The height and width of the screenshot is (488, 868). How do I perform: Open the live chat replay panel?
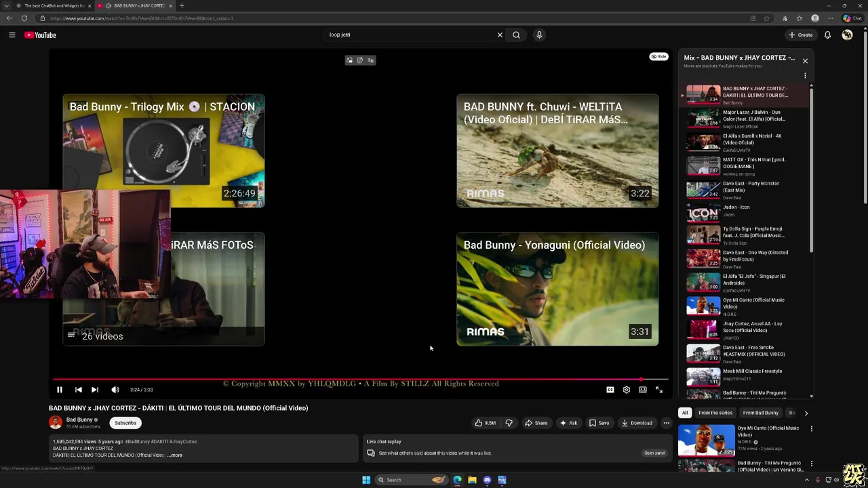[x=654, y=453]
